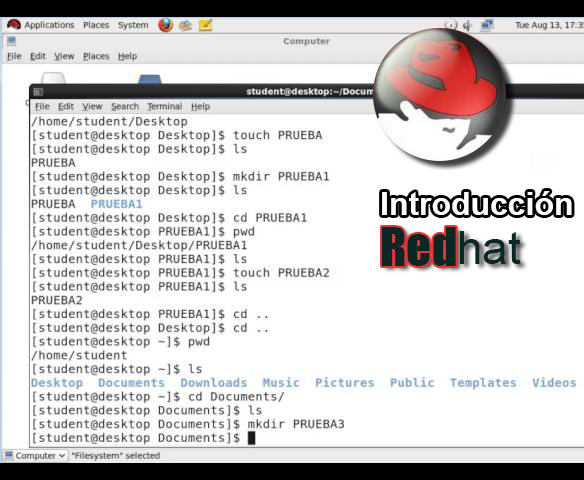
Task: Click the /home/student output line
Action: click(x=79, y=355)
